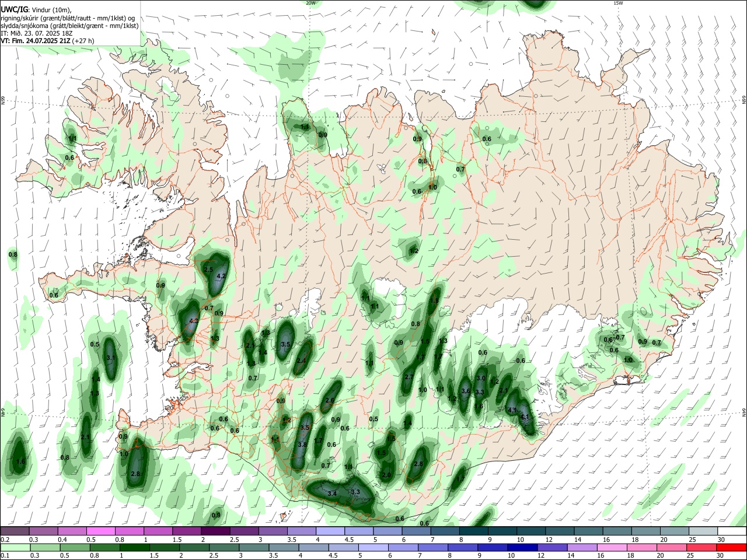
Task: Click the '20W' longitude label at top
Action: [310, 3]
